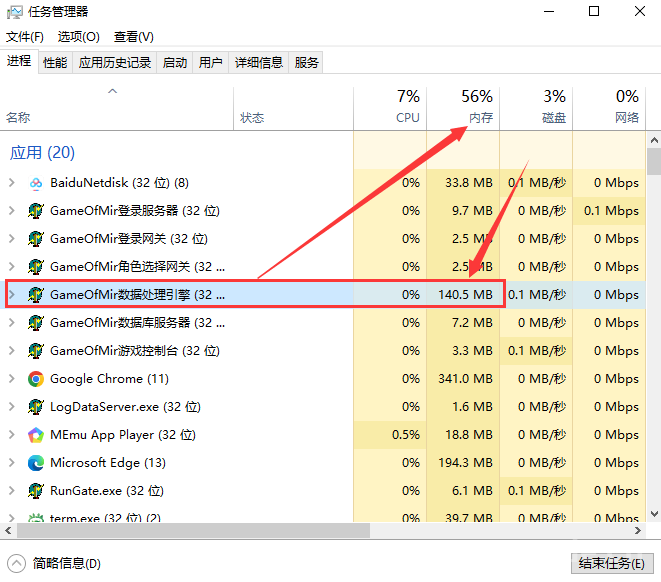Click the GameOfMir登录网关 process icon

[x=36, y=239]
